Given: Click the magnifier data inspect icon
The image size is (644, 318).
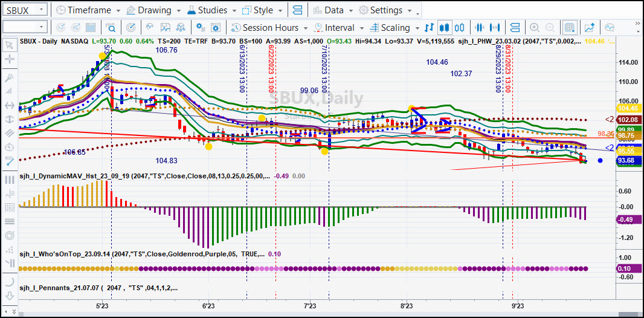Looking at the screenshot, I should pyautogui.click(x=111, y=28).
